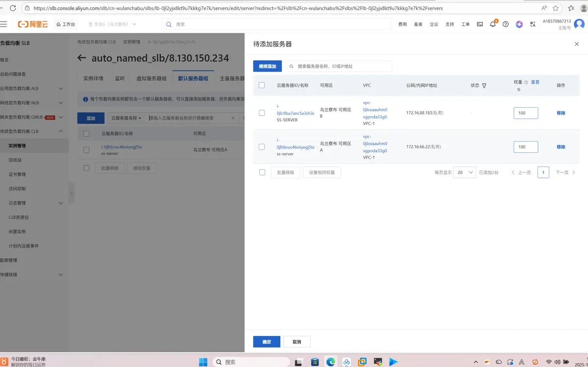Open the user avatar menu
The width and height of the screenshot is (588, 367).
(x=580, y=24)
